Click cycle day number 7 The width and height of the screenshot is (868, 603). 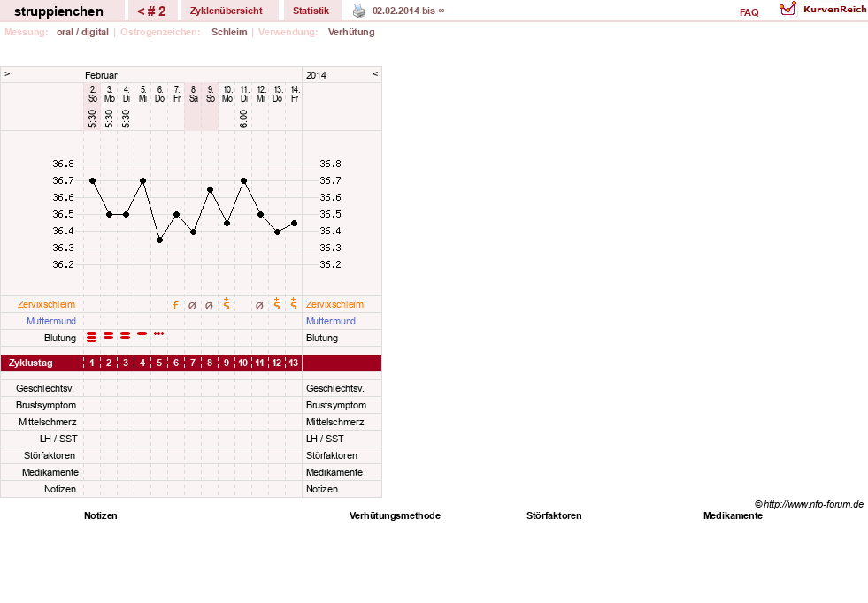[x=193, y=363]
